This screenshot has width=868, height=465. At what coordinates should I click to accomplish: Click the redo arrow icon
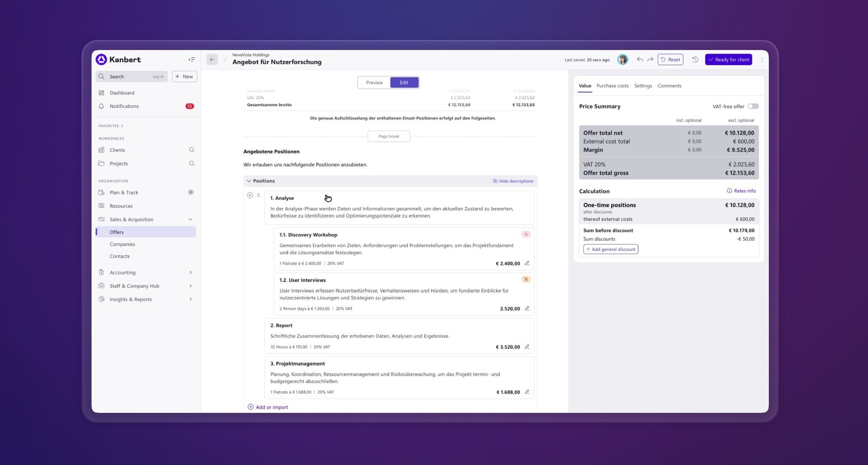click(x=650, y=59)
